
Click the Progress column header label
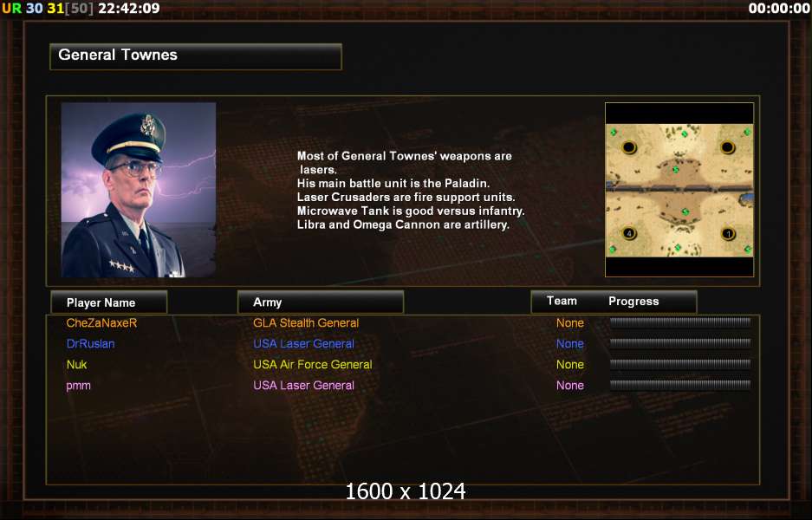tap(633, 302)
